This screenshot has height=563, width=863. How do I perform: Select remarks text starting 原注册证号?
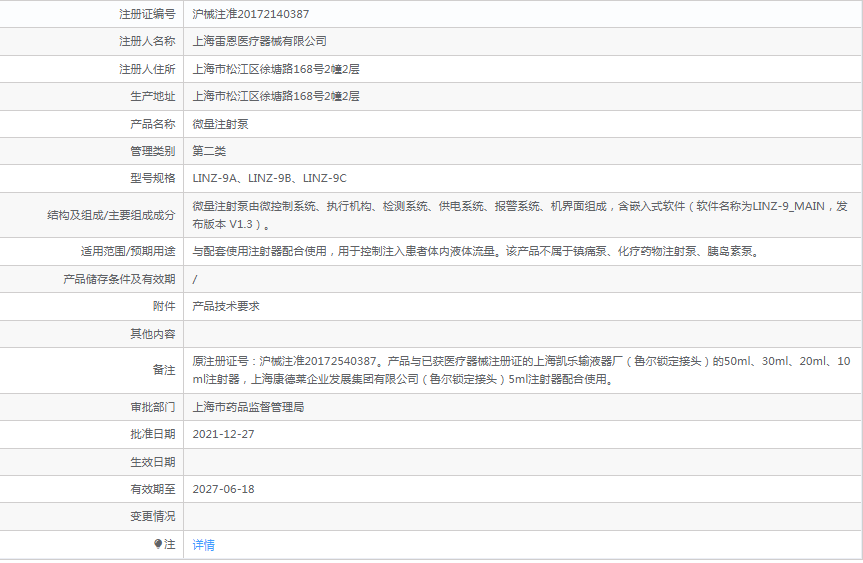point(521,370)
